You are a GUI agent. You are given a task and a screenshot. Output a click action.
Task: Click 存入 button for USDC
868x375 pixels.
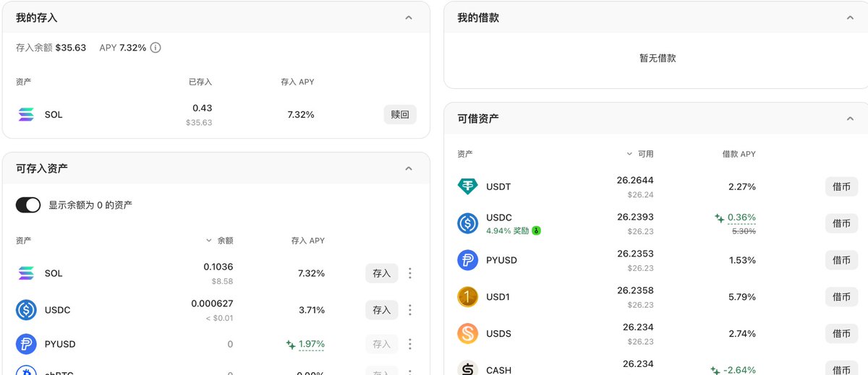[381, 310]
